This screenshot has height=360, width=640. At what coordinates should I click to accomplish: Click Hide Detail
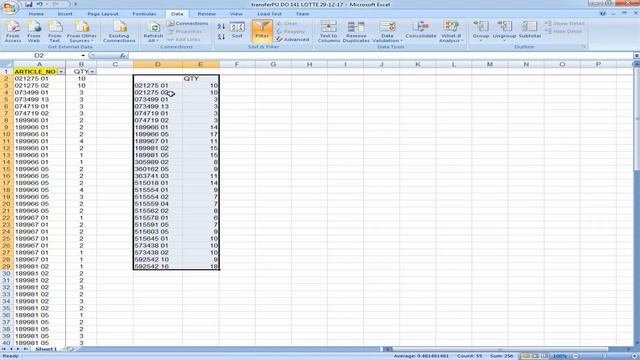click(x=563, y=31)
